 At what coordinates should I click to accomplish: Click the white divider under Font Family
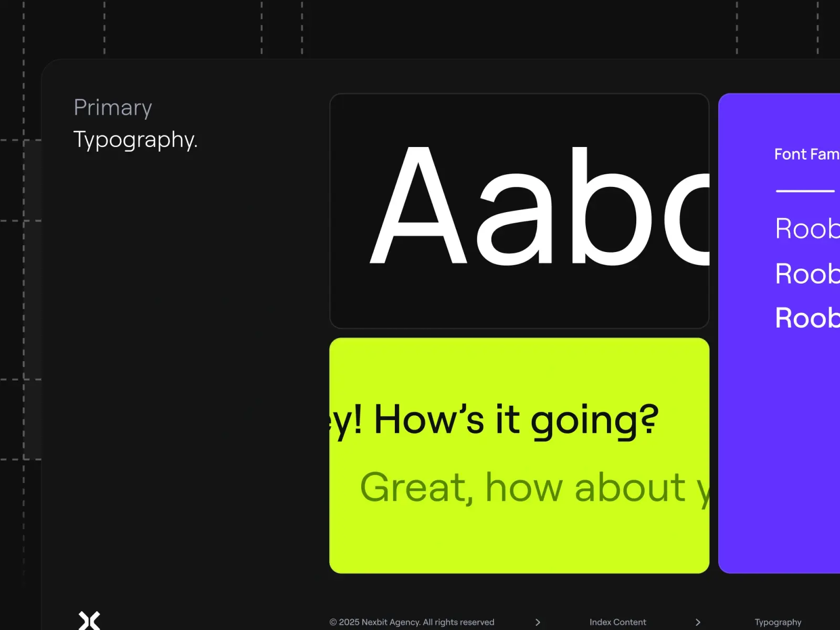click(x=805, y=191)
